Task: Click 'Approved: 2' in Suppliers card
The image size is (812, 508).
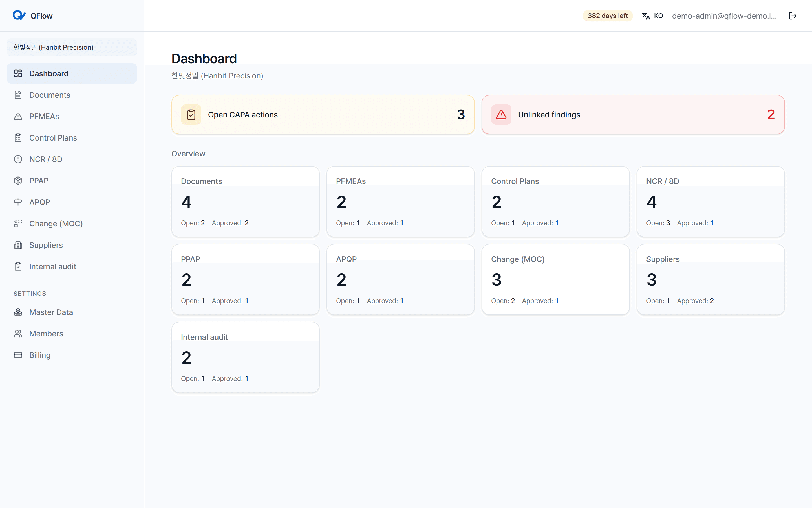Action: [x=695, y=301]
